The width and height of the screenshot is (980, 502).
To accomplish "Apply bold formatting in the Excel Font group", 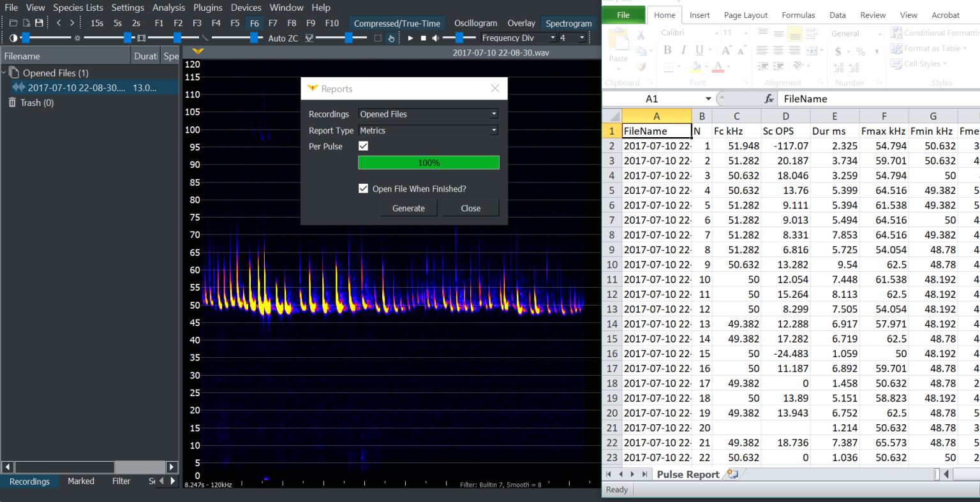I will pyautogui.click(x=667, y=49).
